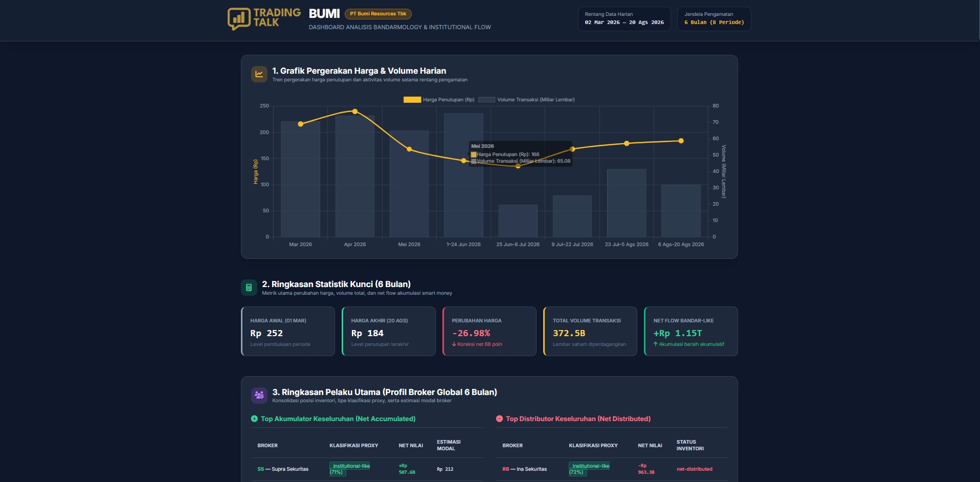Screen dimensions: 980x482
Task: Click the Rentang Data Harian date box
Action: (624, 19)
